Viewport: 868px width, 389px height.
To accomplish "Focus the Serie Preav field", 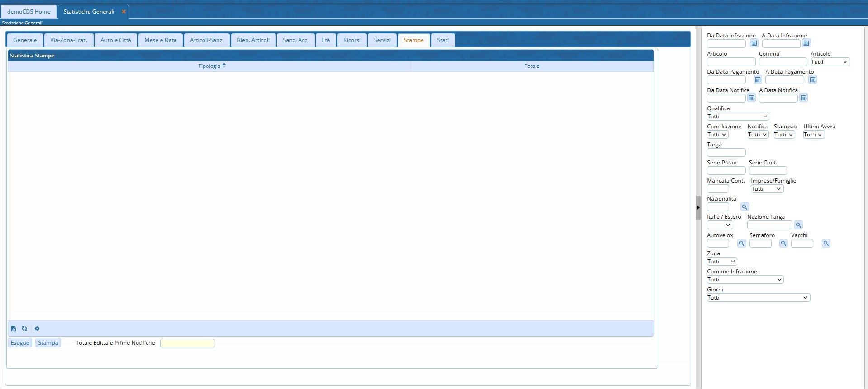I will pos(726,171).
